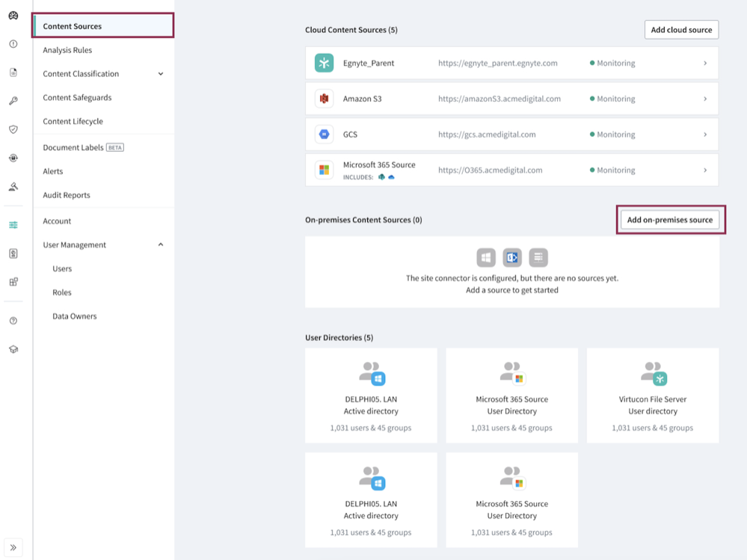Open the shield checkmark icon in sidebar

(x=13, y=129)
